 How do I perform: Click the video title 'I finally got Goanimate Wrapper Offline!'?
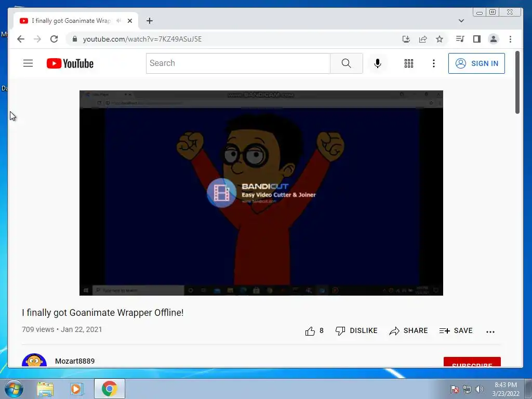point(102,312)
